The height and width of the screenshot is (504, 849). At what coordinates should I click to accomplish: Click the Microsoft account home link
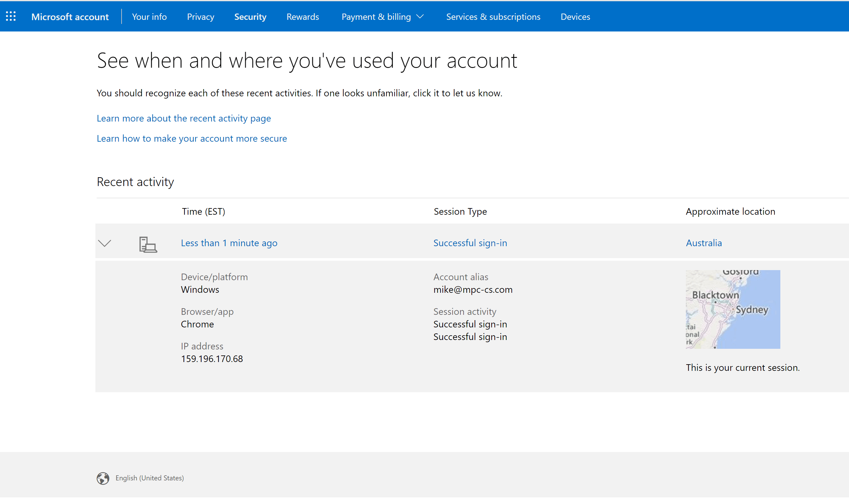(x=70, y=17)
